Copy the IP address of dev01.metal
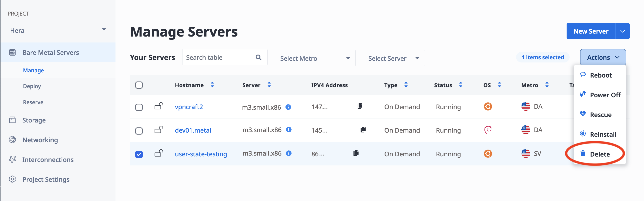Viewport: 644px width, 201px height. [x=363, y=130]
